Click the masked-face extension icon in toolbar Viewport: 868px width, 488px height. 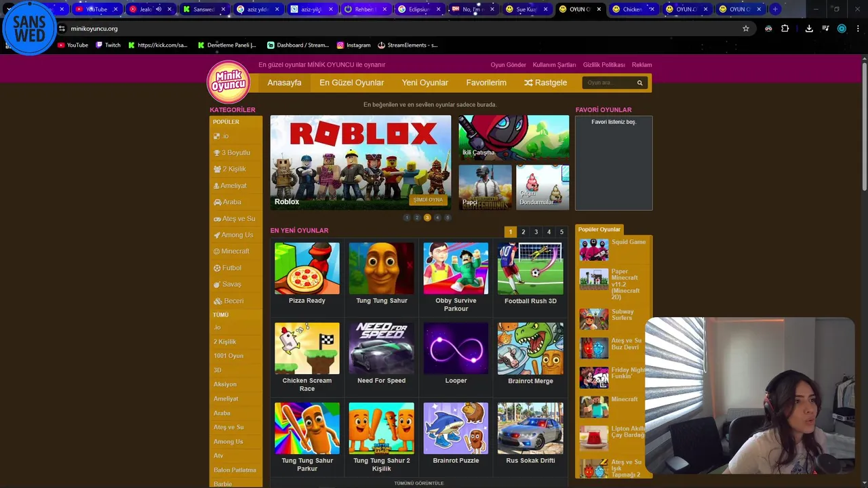[768, 28]
